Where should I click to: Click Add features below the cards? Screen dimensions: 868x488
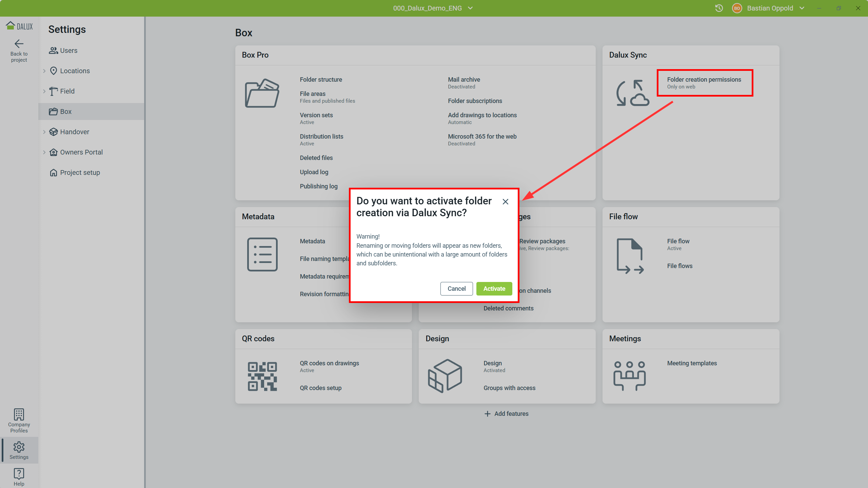click(506, 413)
